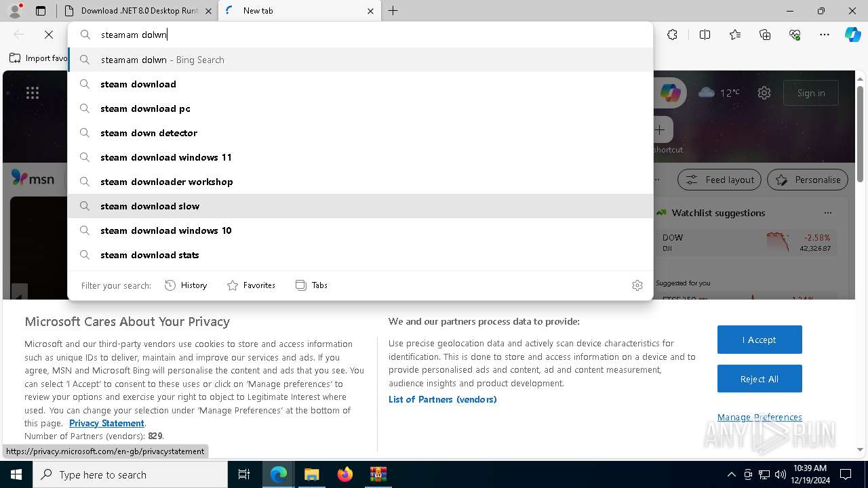868x488 pixels.
Task: Click Reject All on the privacy banner
Action: tap(759, 379)
